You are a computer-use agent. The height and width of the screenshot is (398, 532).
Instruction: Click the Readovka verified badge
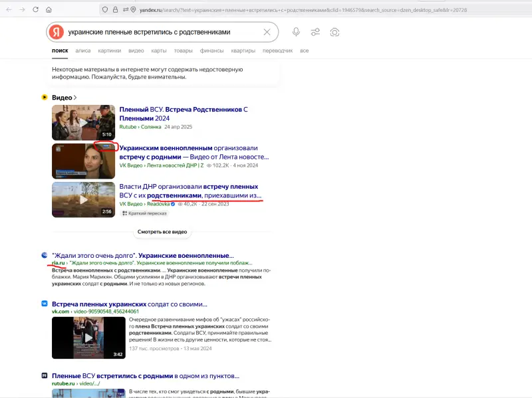click(173, 204)
